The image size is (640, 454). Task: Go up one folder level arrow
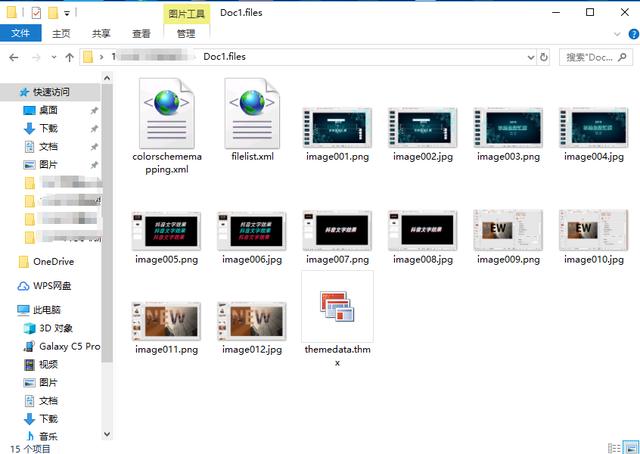point(69,58)
